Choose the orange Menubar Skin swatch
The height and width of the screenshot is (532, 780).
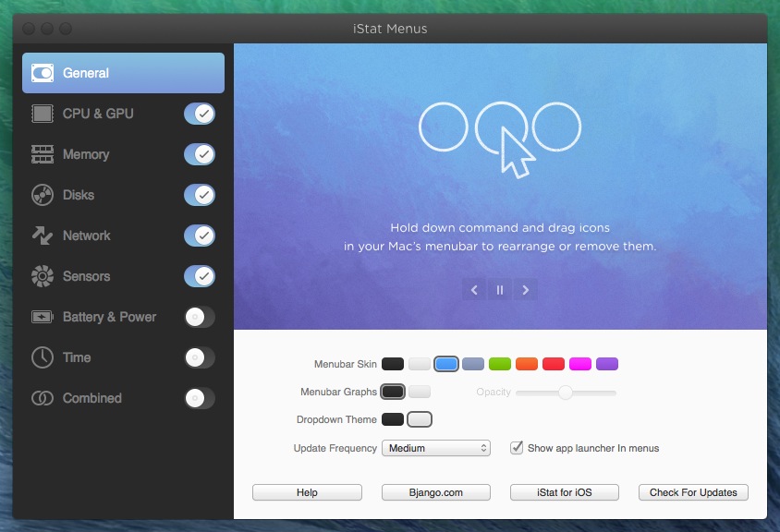[x=527, y=364]
